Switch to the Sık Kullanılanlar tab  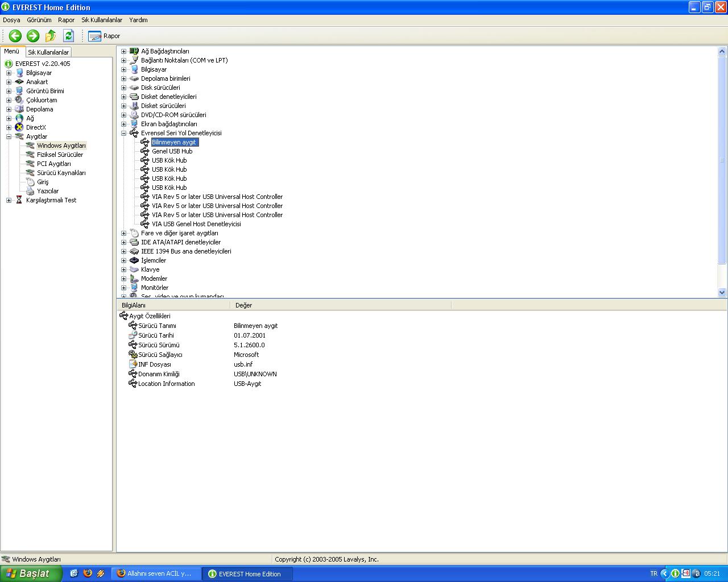pos(48,52)
